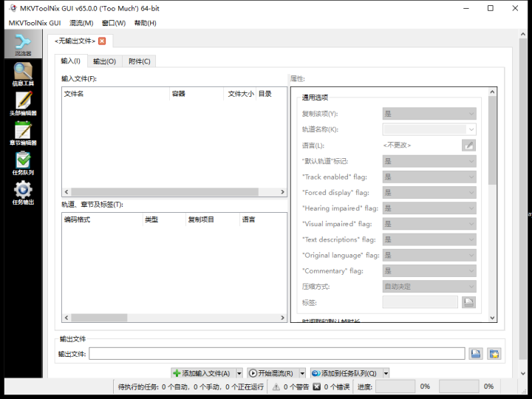532x399 pixels.
Task: Open the 窗口(W) menu
Action: point(114,23)
